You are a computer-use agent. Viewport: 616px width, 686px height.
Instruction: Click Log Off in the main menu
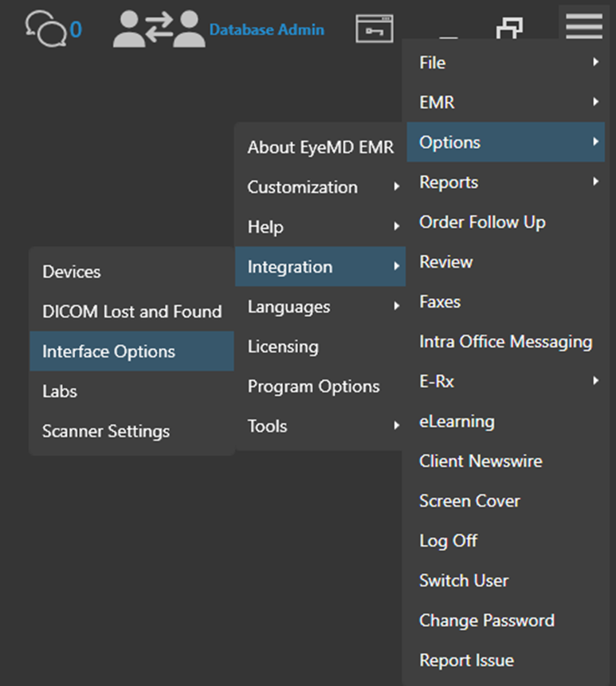tap(448, 541)
